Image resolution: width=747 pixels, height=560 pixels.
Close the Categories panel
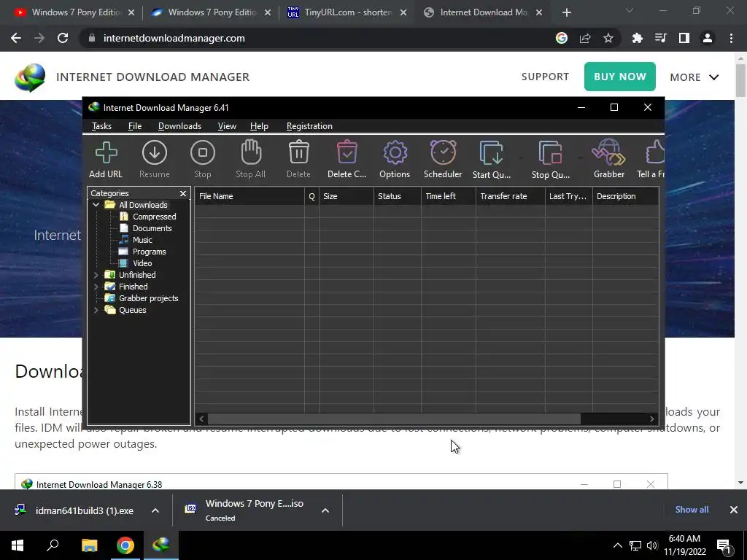click(183, 193)
